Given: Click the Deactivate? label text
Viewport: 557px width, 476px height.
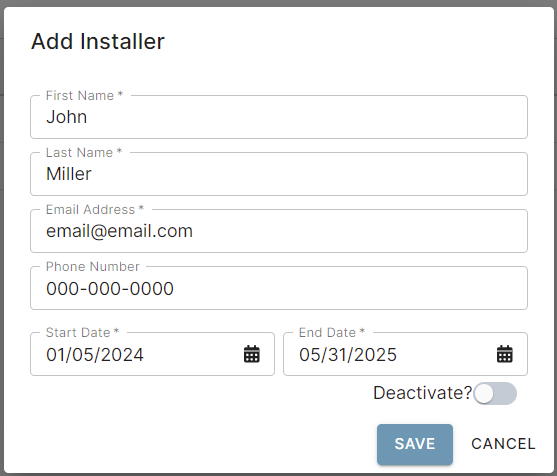Looking at the screenshot, I should coord(422,393).
